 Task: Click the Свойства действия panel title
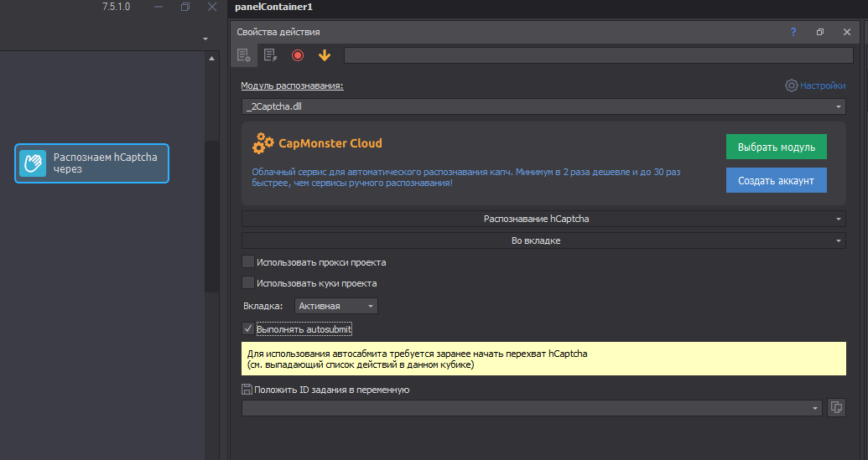tap(278, 32)
